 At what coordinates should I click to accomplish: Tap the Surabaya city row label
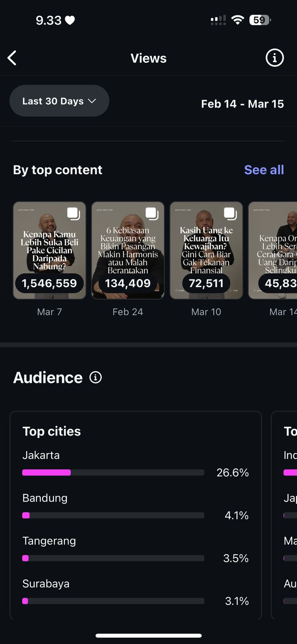pyautogui.click(x=46, y=584)
